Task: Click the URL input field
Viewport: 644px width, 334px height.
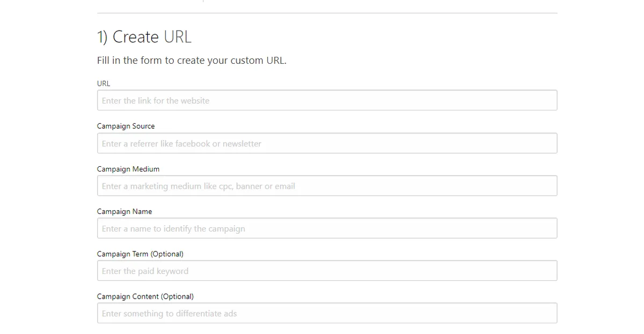Action: 326,100
